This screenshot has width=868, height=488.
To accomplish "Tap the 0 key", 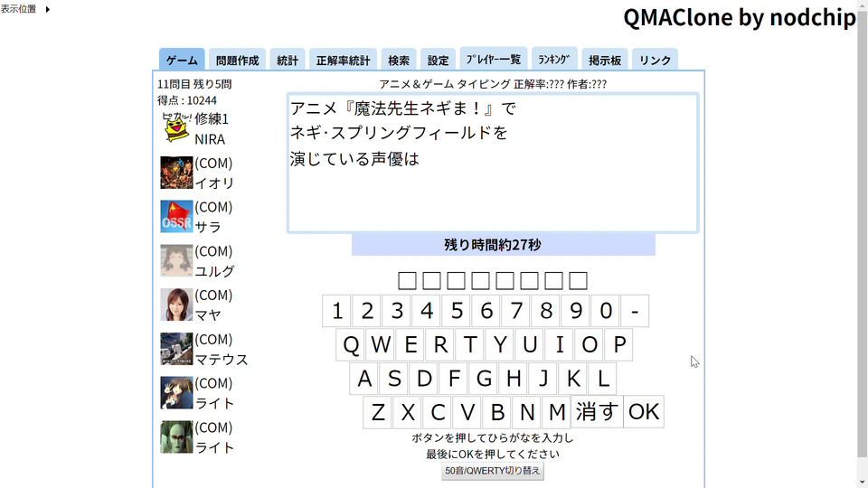I will click(x=606, y=311).
